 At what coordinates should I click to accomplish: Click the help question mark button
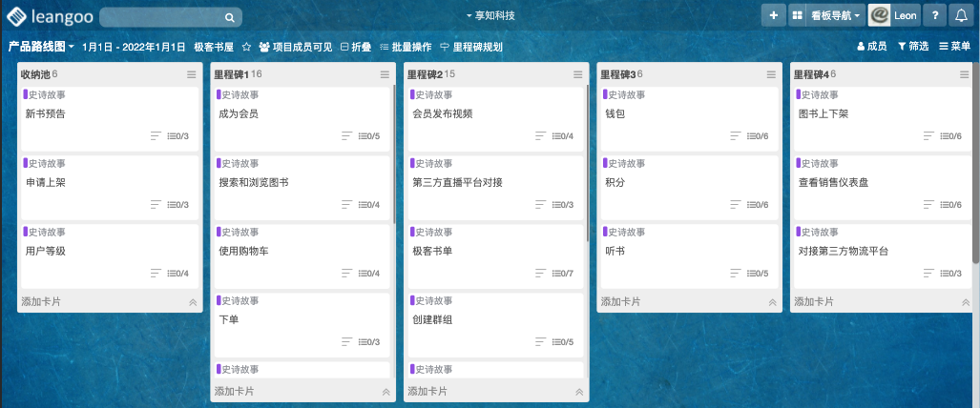935,15
